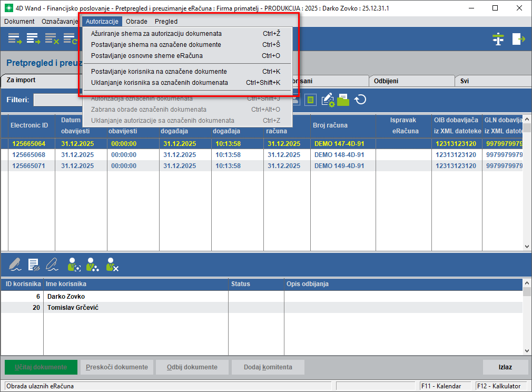Click the pencil with gear icon
The image size is (532, 392).
[328, 100]
